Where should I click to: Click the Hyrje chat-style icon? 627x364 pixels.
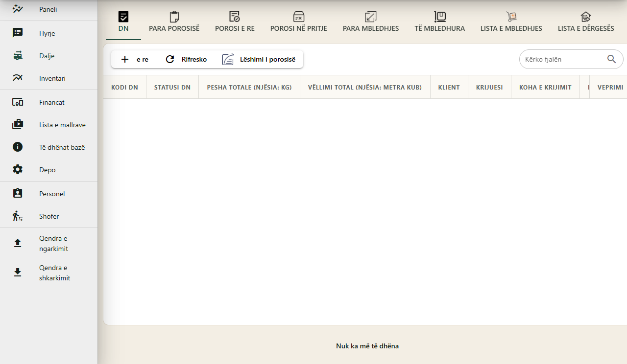18,33
